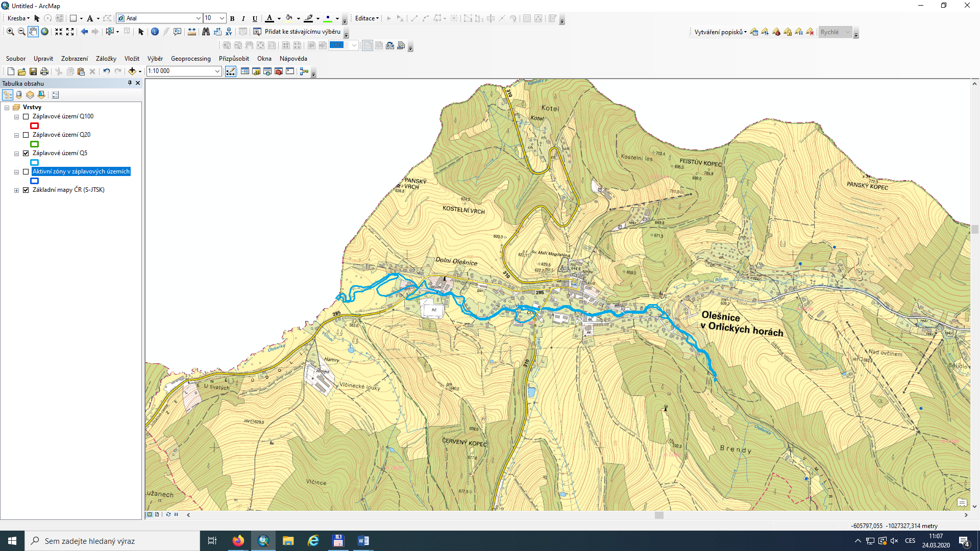Image resolution: width=980 pixels, height=551 pixels.
Task: Click the Find binoculars icon
Action: 206,32
